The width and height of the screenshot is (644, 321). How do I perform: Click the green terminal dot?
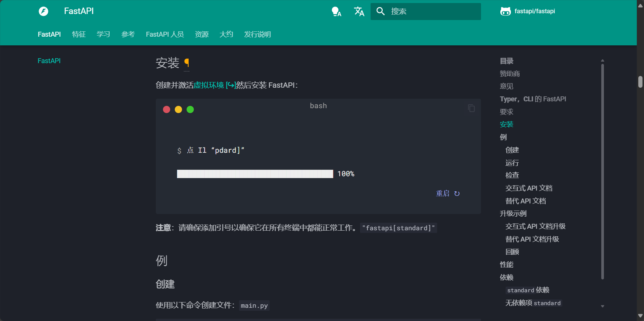click(x=190, y=109)
